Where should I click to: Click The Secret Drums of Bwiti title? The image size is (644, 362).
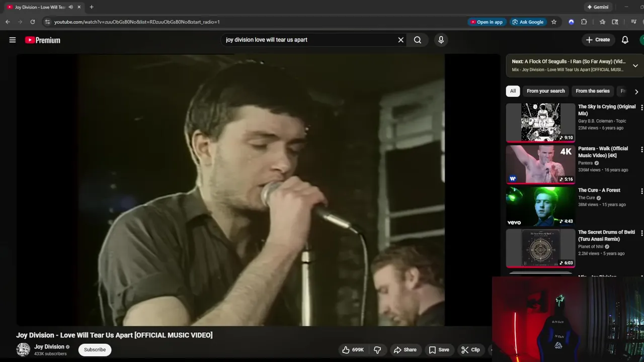point(606,236)
